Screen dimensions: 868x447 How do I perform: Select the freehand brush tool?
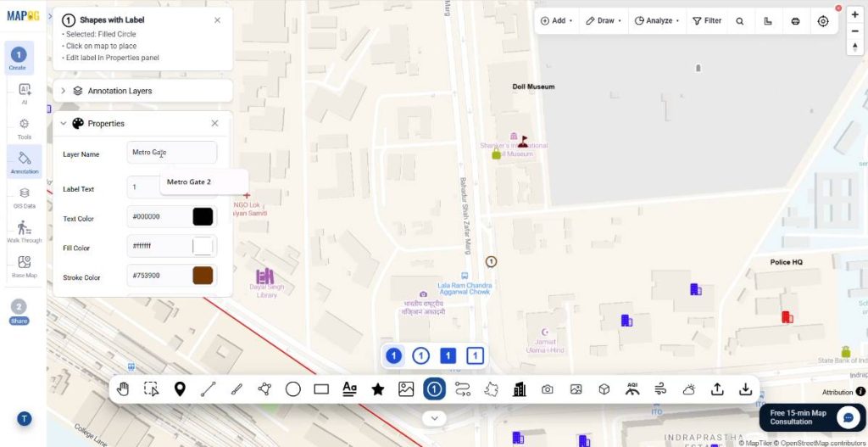click(236, 389)
